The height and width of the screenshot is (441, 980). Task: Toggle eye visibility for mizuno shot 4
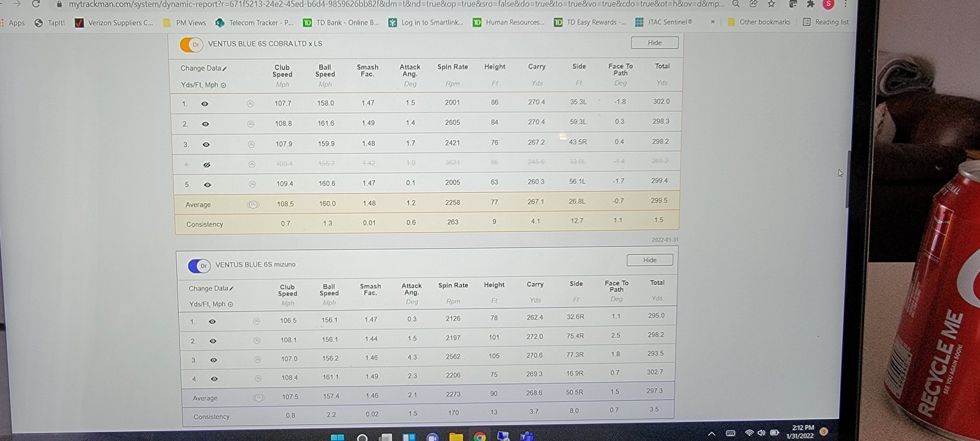[x=214, y=379]
